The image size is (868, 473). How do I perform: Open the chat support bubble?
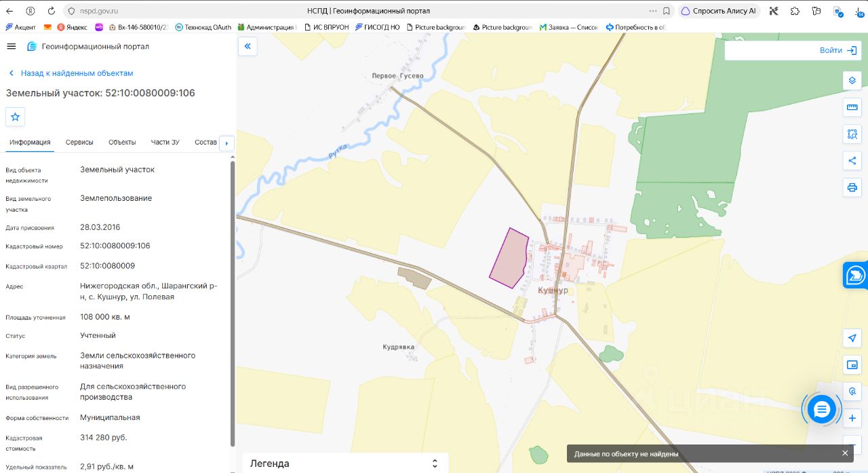point(821,409)
